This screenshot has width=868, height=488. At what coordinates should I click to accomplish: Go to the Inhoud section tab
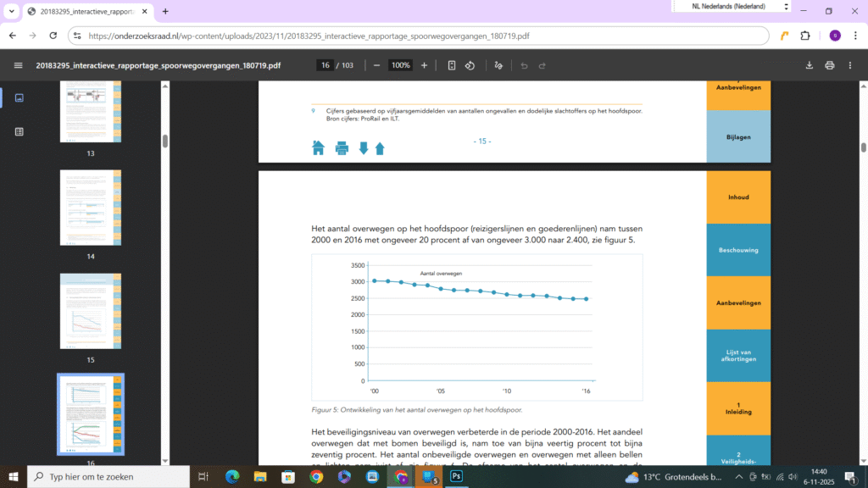point(738,197)
